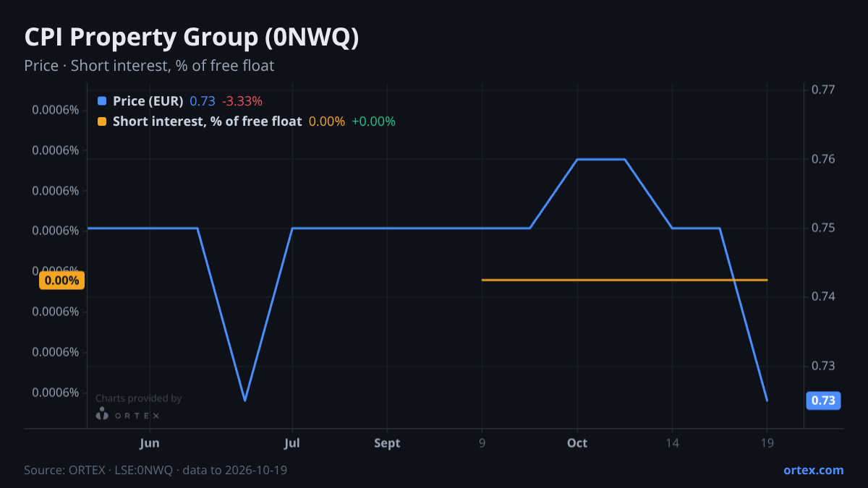Click the Jun x-axis label
This screenshot has height=488, width=868.
tap(150, 443)
